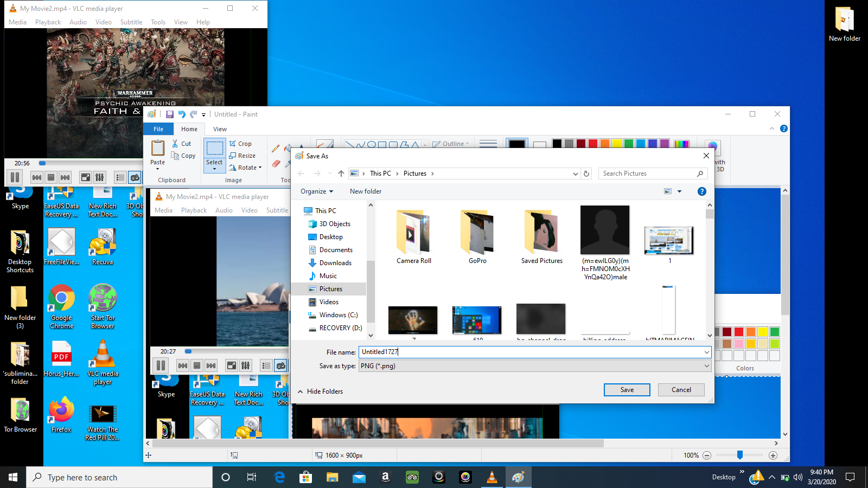
Task: Click the Redo arrow in Paint
Action: [193, 114]
